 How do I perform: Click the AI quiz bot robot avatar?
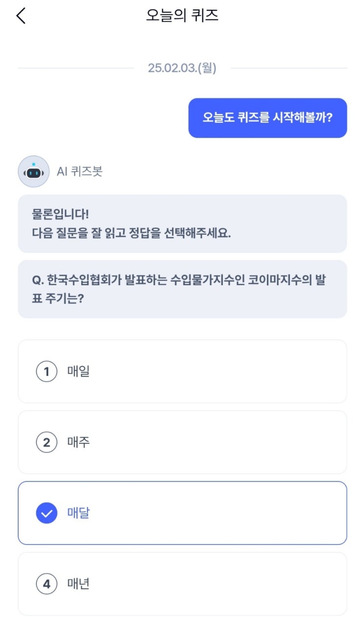click(x=33, y=172)
